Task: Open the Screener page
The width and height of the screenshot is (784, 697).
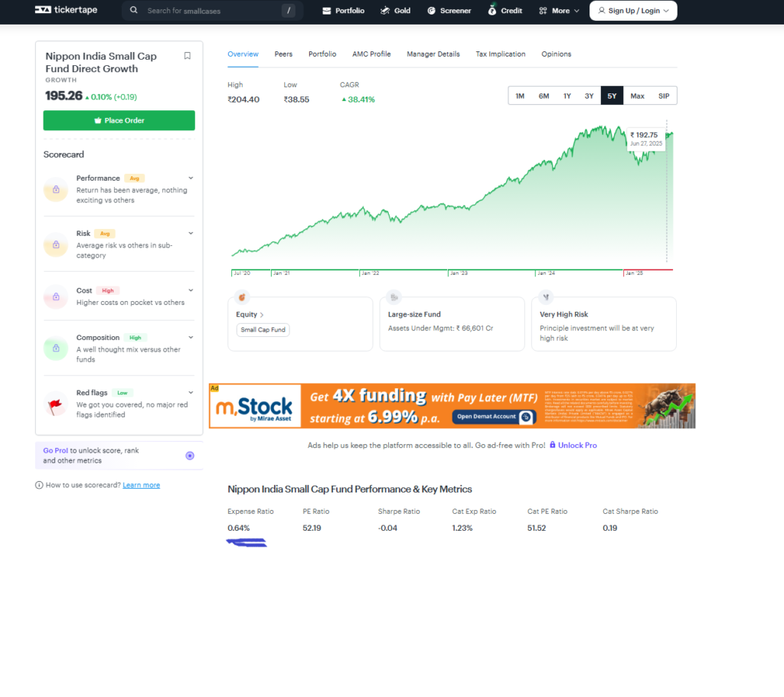Action: (x=449, y=11)
